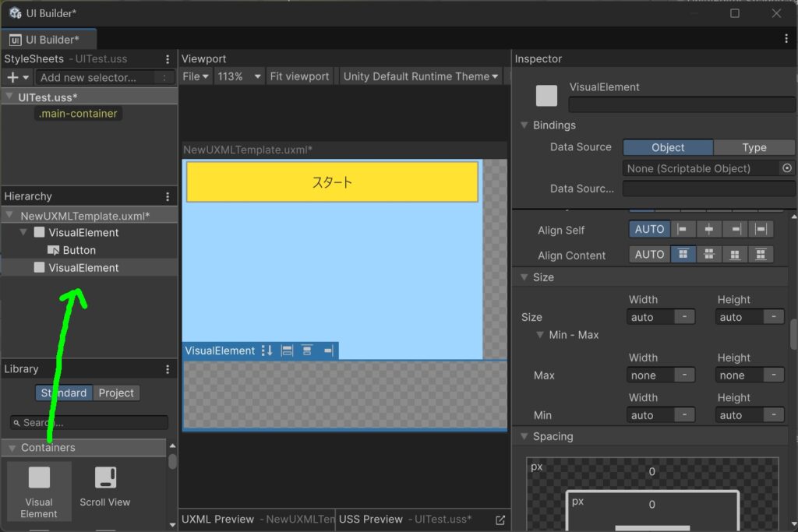Screen dimensions: 798x532
Task: Open the File dropdown in Viewport toolbar
Action: pos(196,76)
